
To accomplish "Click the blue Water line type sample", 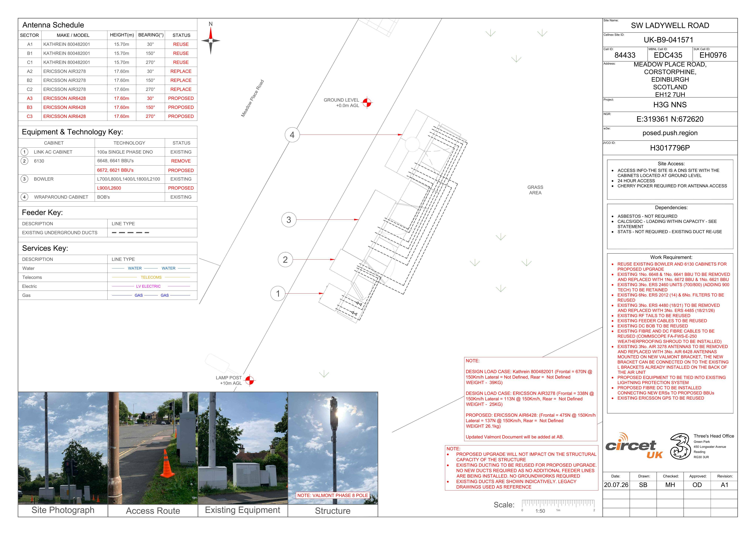I will click(151, 268).
